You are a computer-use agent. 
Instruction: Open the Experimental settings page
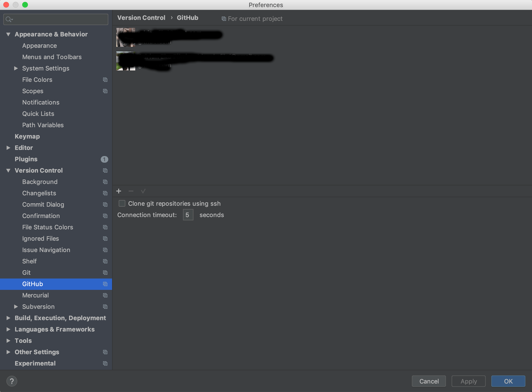tap(35, 363)
